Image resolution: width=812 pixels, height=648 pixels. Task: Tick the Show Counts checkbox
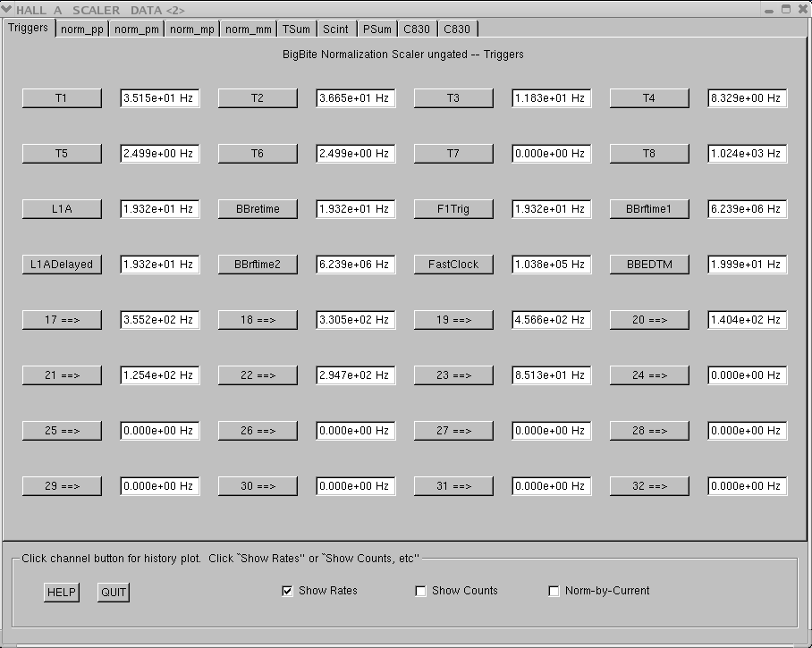(420, 591)
